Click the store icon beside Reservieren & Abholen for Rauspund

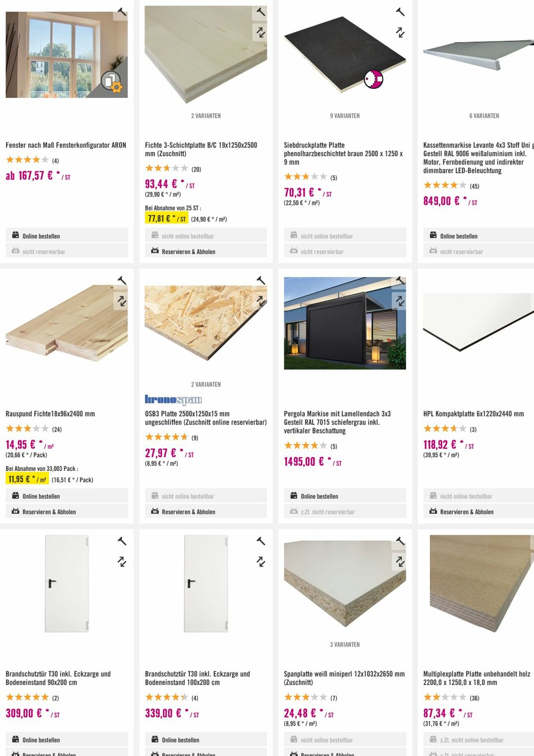pyautogui.click(x=15, y=511)
